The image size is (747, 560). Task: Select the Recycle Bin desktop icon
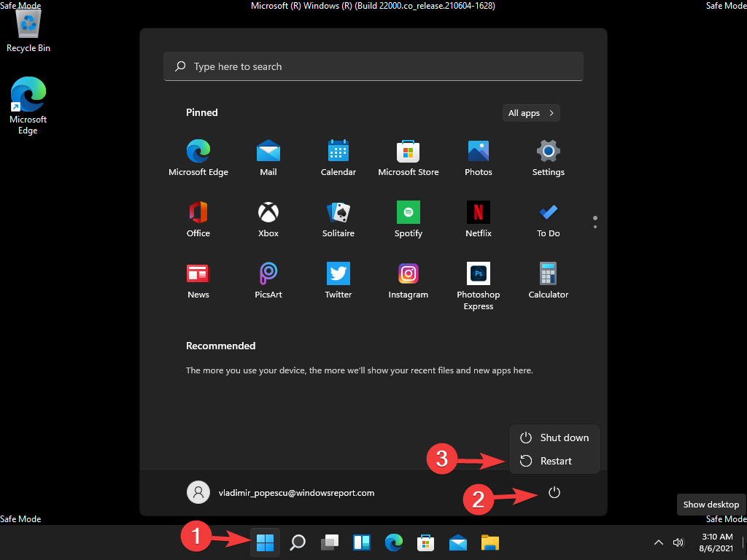click(x=28, y=30)
